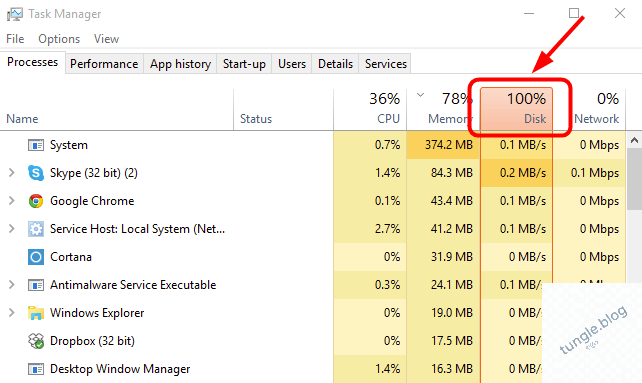The height and width of the screenshot is (383, 642).
Task: Switch to the Services tab
Action: pyautogui.click(x=386, y=64)
